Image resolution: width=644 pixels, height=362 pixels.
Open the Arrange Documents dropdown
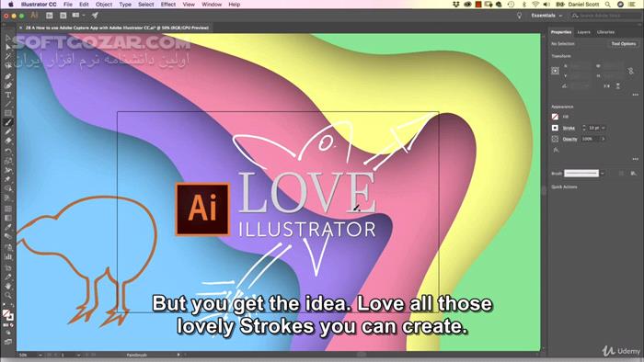78,16
